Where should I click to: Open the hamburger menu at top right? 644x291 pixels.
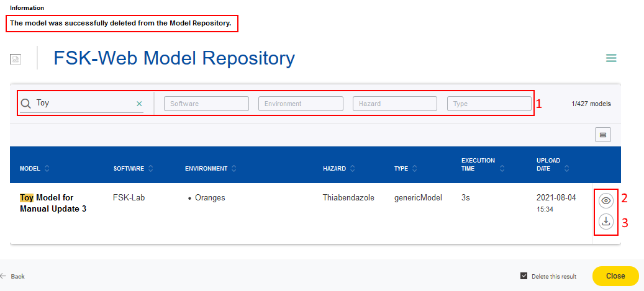click(611, 58)
